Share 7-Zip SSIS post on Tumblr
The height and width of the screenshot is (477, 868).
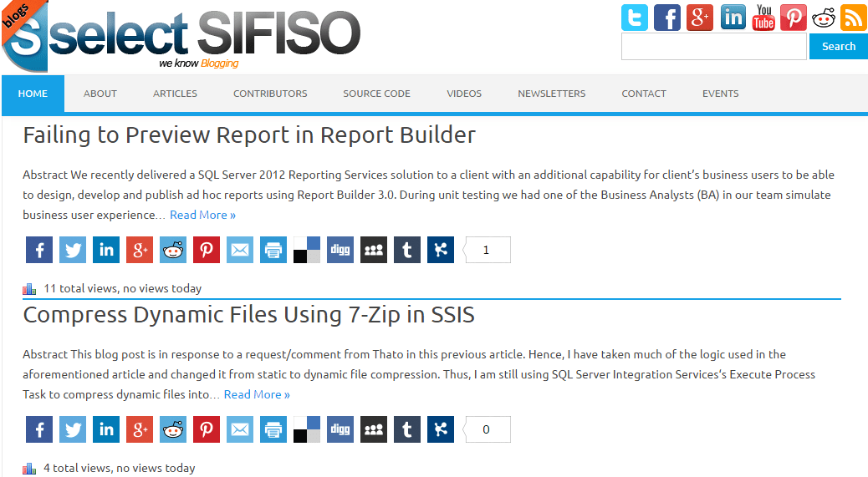click(x=407, y=429)
